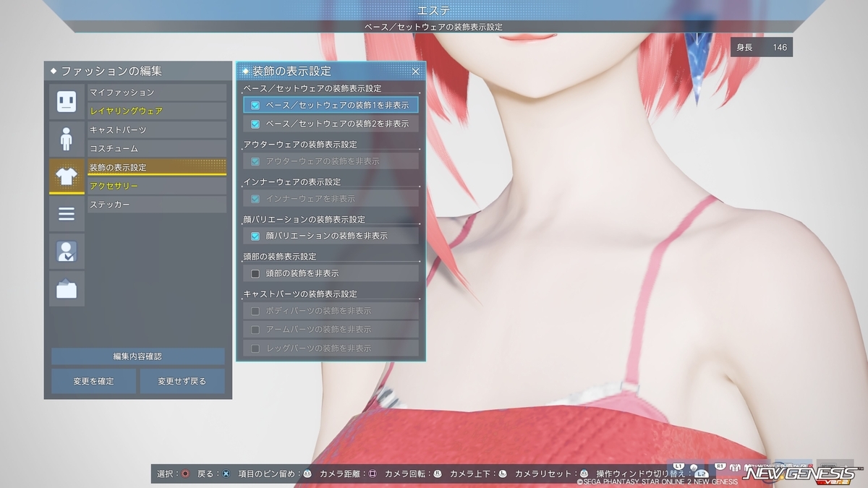Close the 装飾の表示設定 dialog with X

click(x=416, y=71)
